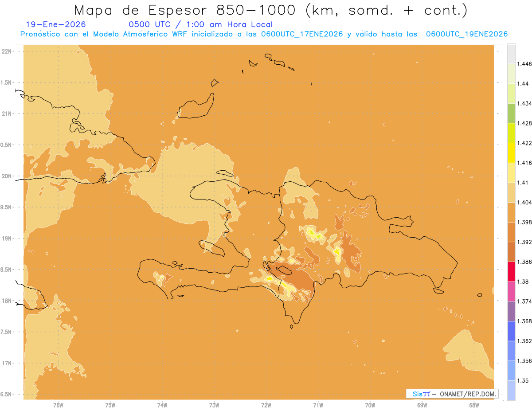Click the colorbar value 1.404
532x411 pixels.
(524, 202)
